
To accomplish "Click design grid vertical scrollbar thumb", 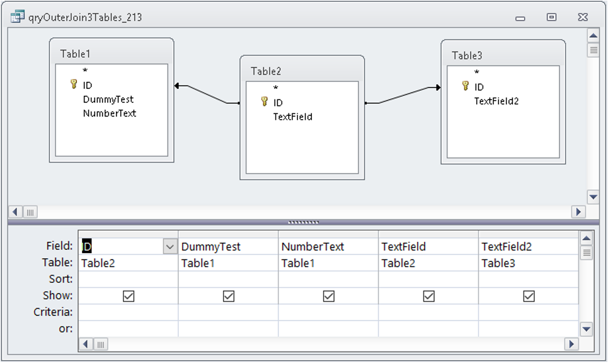I will click(587, 253).
